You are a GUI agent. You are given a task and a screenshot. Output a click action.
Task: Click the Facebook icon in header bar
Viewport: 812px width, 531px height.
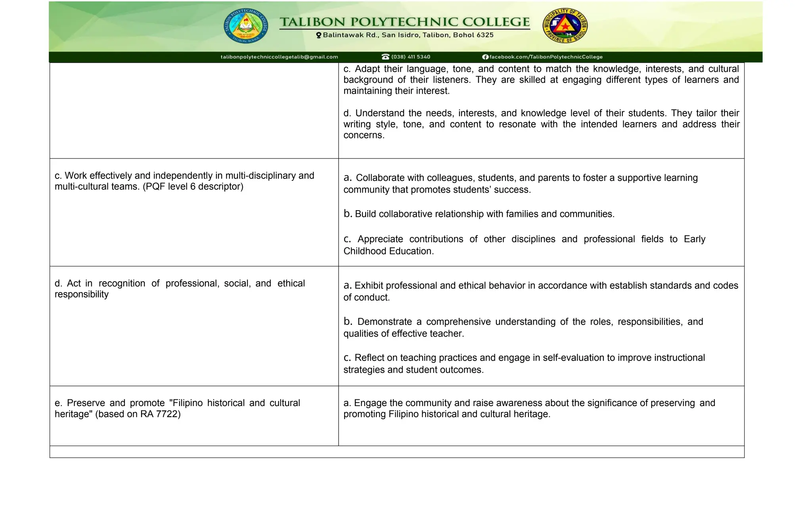pyautogui.click(x=485, y=57)
